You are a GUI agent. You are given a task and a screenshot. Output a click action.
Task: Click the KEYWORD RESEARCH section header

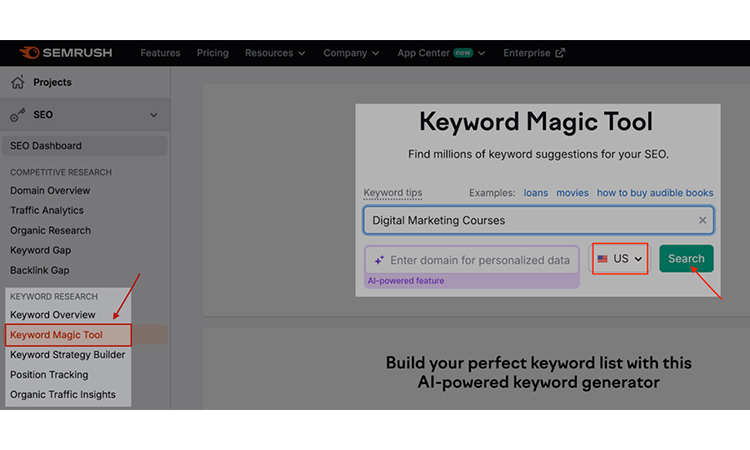[54, 296]
